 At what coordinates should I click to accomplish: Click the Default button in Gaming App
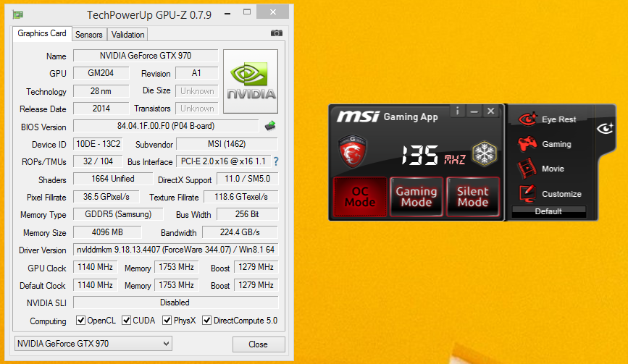click(x=548, y=211)
